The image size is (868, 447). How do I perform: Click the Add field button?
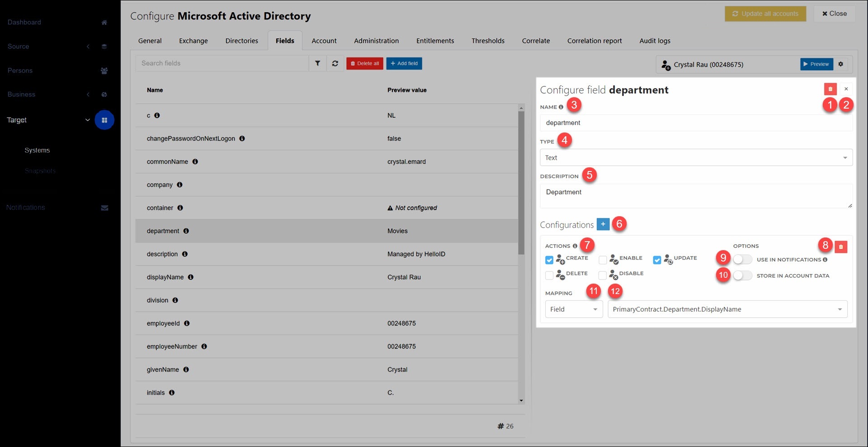(404, 63)
